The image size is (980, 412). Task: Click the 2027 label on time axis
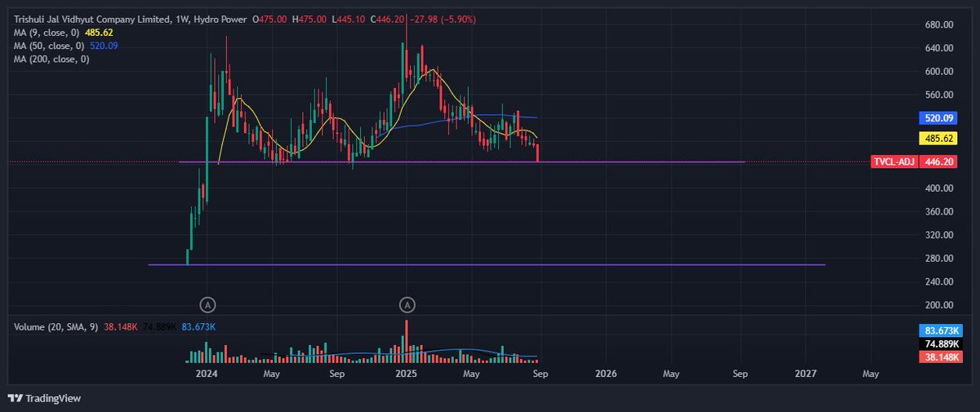pyautogui.click(x=805, y=374)
